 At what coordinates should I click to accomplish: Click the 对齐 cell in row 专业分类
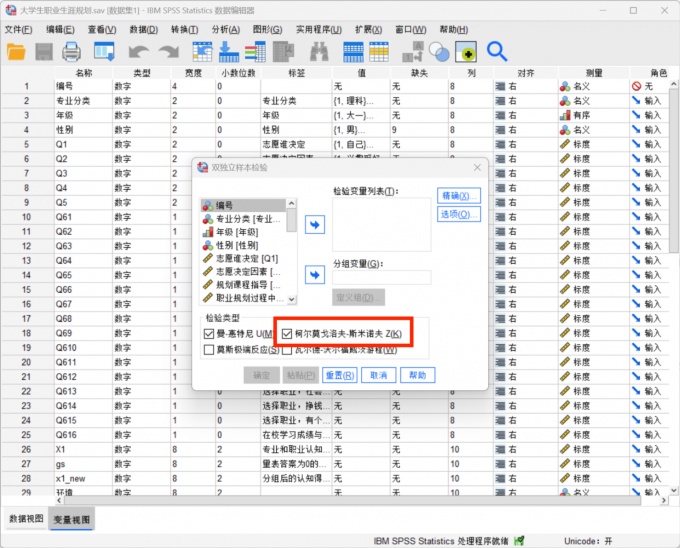526,101
